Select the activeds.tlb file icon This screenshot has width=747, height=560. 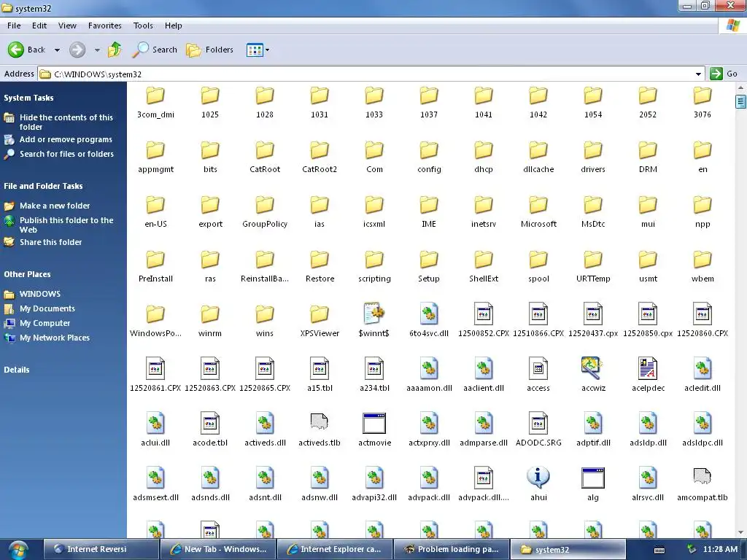click(320, 422)
